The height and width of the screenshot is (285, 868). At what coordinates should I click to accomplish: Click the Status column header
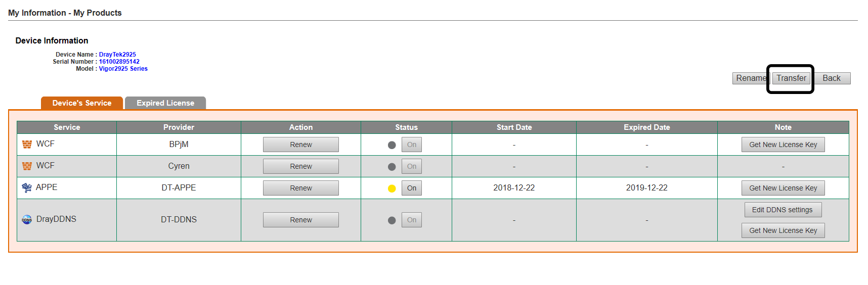(x=407, y=127)
